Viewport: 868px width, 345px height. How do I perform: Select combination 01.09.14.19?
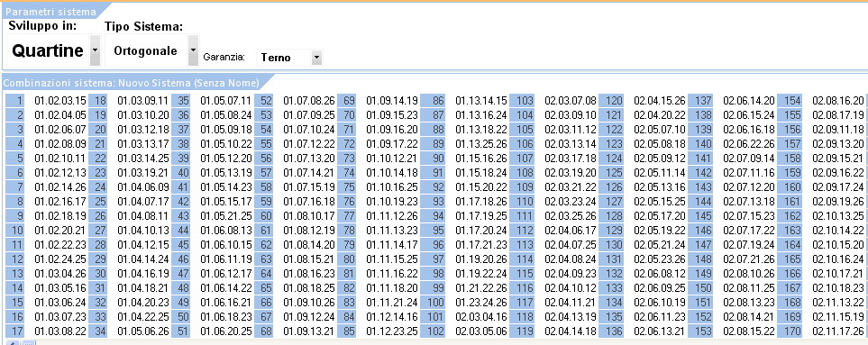click(392, 101)
